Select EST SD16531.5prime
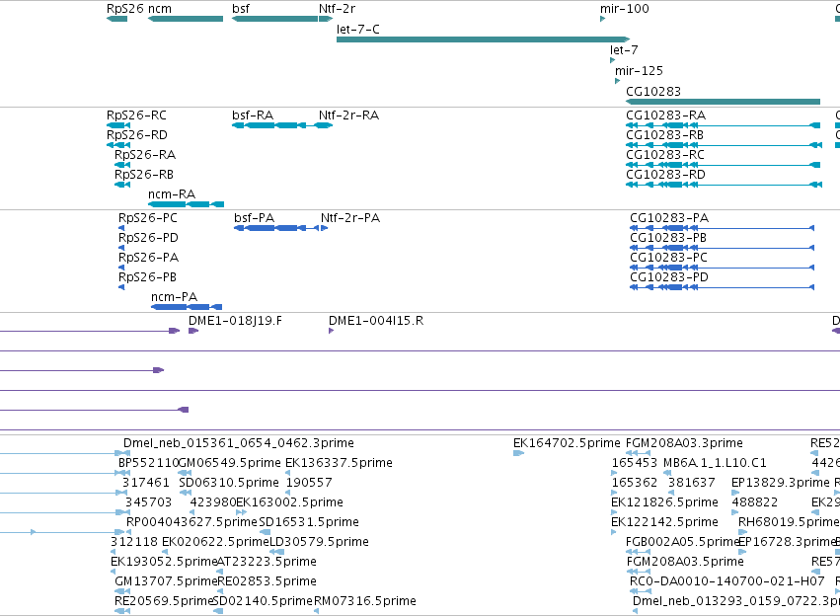Viewport: 840px width, 616px height. tap(309, 522)
